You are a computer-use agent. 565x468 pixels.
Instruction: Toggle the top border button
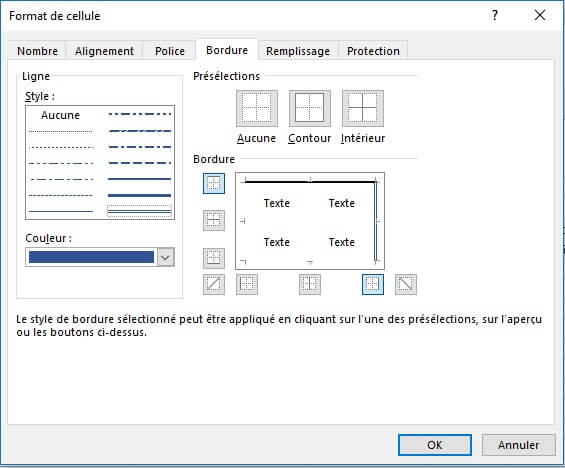(214, 183)
